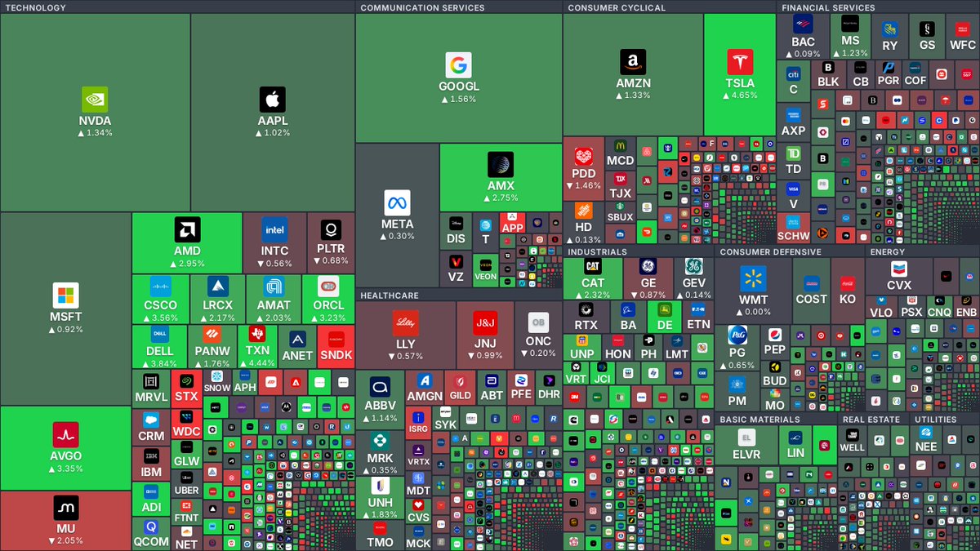Viewport: 980px width, 551px height.
Task: Select the PDD heart logo
Action: 583,157
